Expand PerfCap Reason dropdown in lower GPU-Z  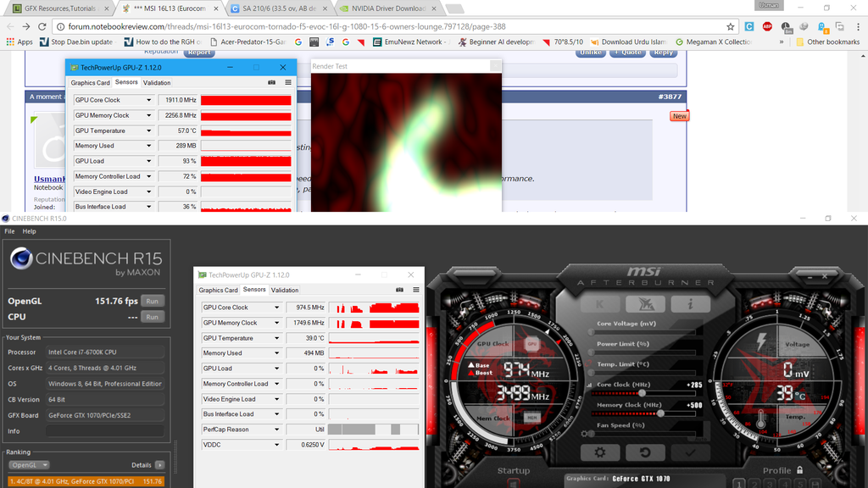277,430
